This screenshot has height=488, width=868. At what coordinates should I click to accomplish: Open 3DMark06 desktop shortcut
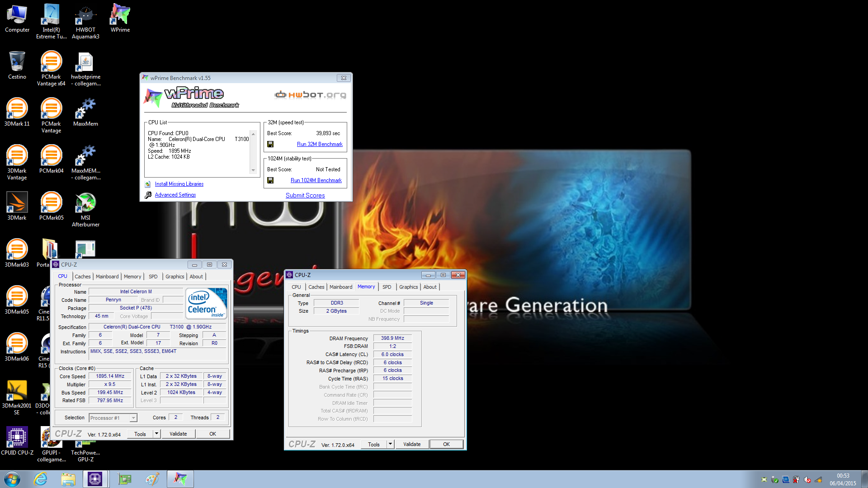point(17,347)
